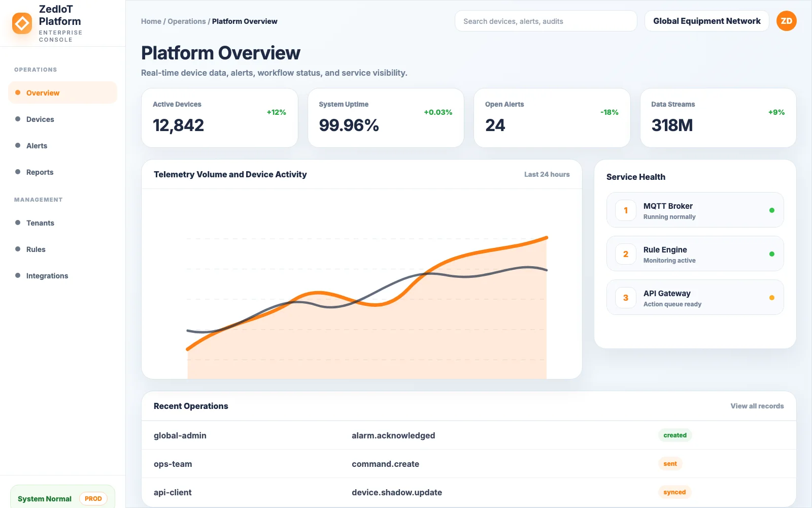Image resolution: width=812 pixels, height=508 pixels.
Task: Click the Operations breadcrumb link
Action: [186, 21]
